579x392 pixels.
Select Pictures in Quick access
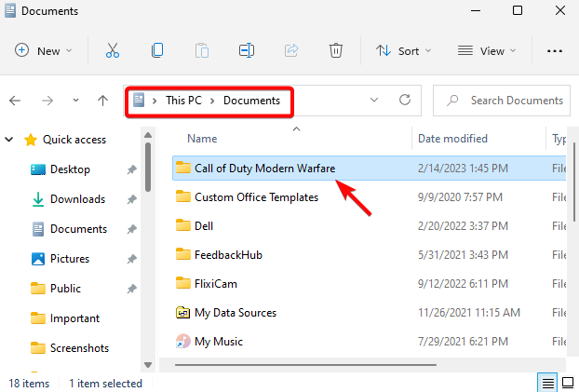(x=70, y=259)
